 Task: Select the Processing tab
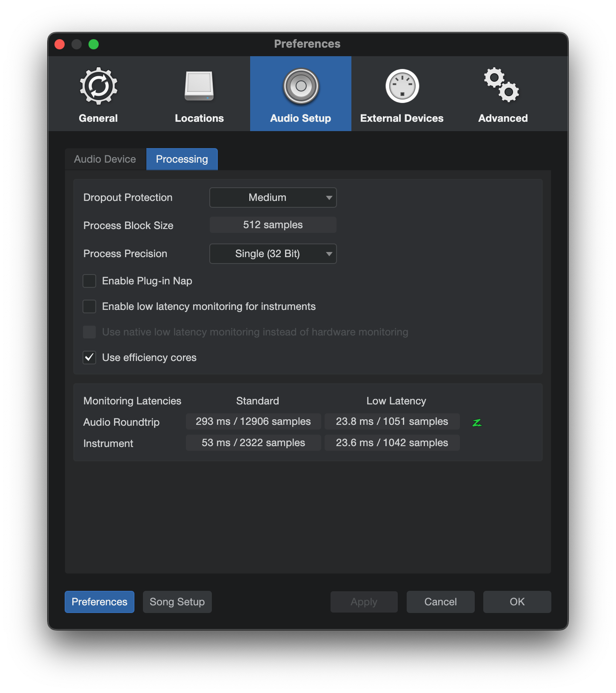(182, 159)
